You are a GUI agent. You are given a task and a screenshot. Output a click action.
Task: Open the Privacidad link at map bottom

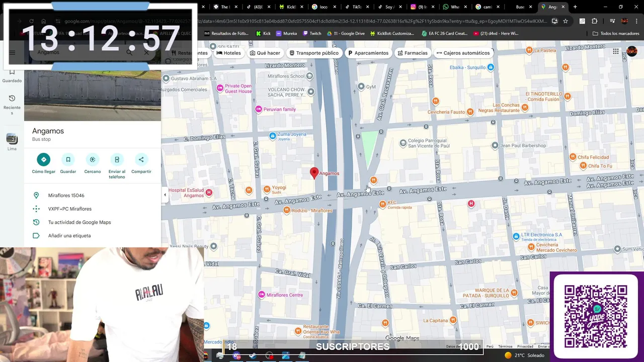point(525,346)
